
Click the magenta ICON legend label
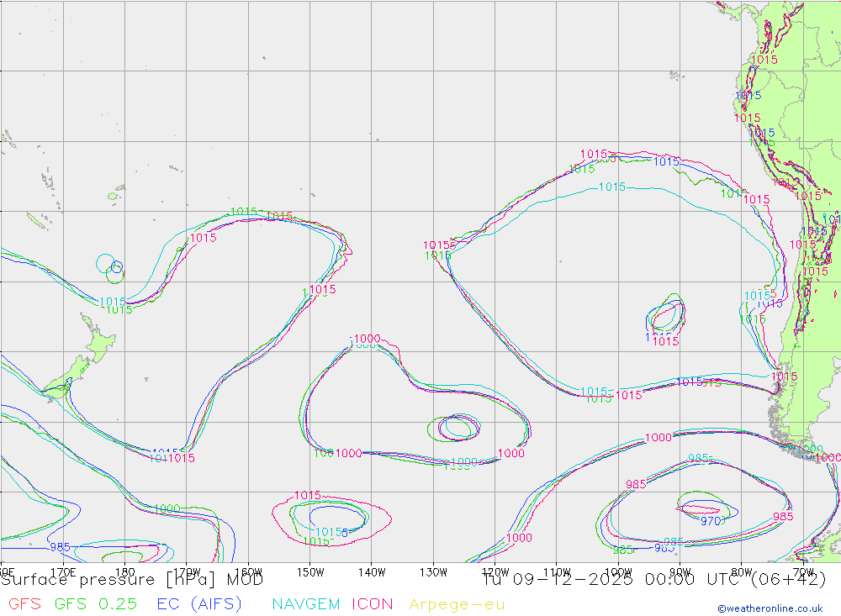point(373,603)
